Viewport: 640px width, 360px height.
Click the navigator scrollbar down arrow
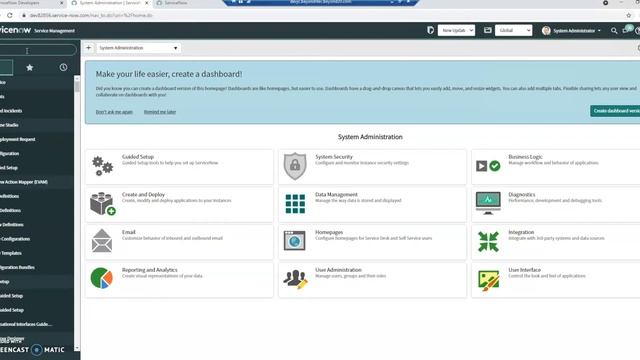tap(77, 348)
